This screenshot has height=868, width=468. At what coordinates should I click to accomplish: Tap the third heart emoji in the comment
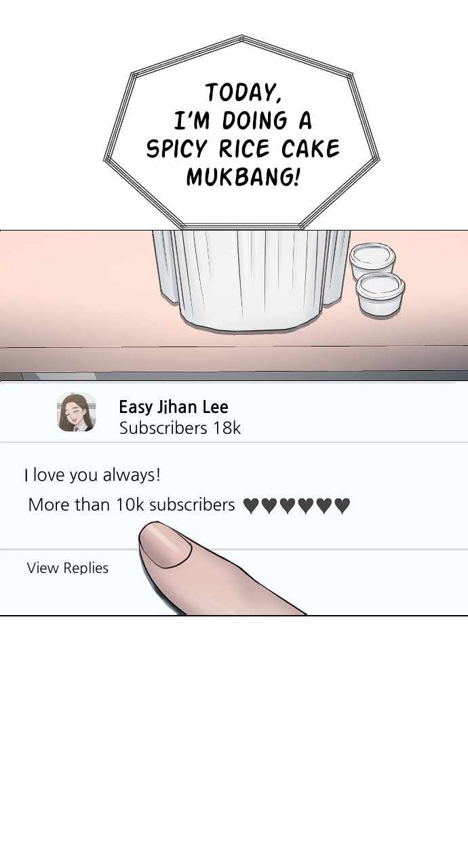click(288, 506)
